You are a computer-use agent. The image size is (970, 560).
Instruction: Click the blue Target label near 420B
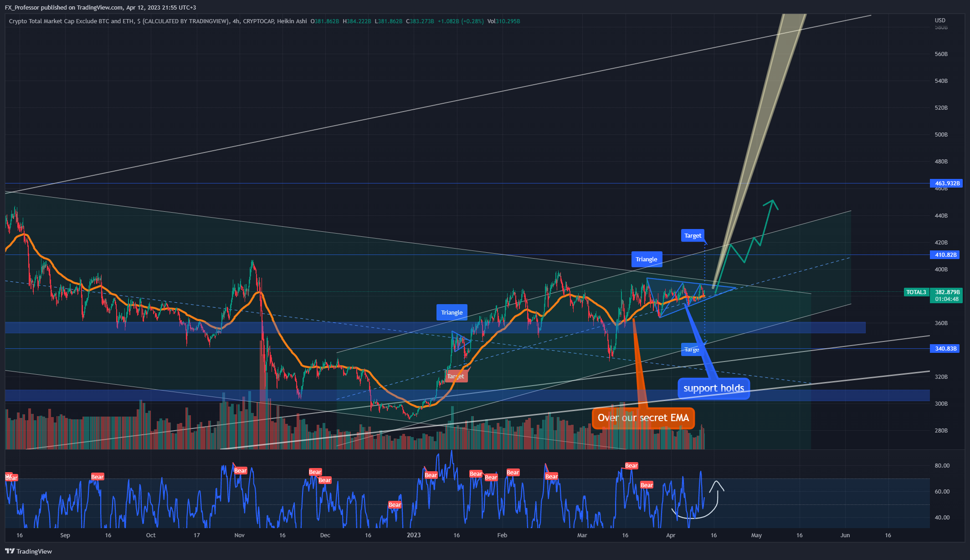(693, 235)
